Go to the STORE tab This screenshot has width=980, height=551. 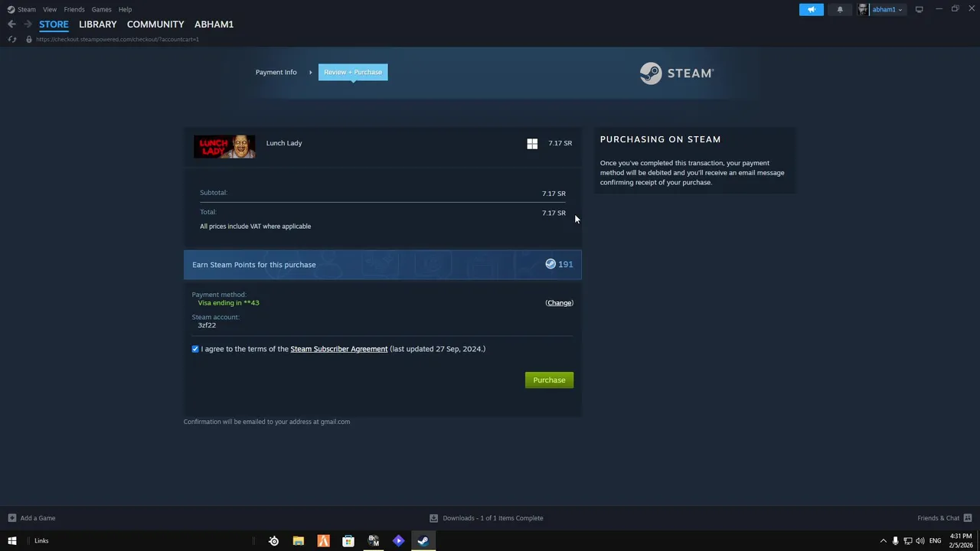pyautogui.click(x=54, y=24)
